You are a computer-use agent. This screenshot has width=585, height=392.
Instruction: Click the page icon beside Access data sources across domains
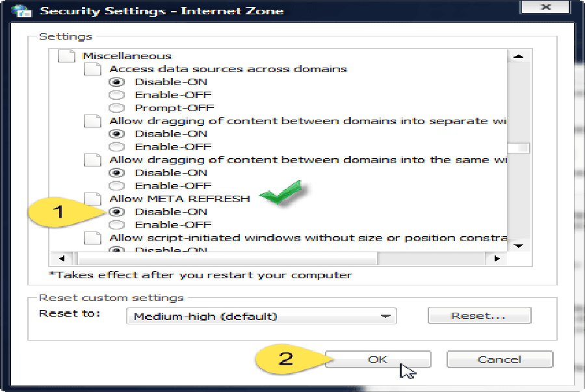click(92, 69)
